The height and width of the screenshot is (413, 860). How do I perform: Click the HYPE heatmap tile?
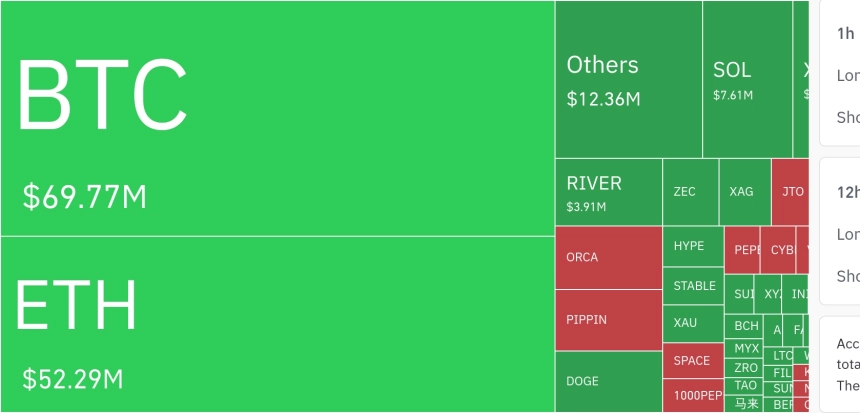692,246
